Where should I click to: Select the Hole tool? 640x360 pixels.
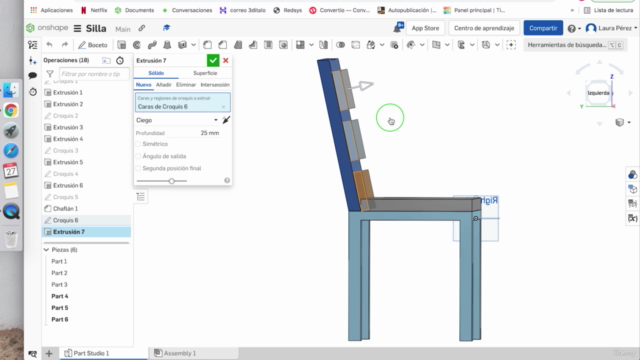tap(283, 45)
